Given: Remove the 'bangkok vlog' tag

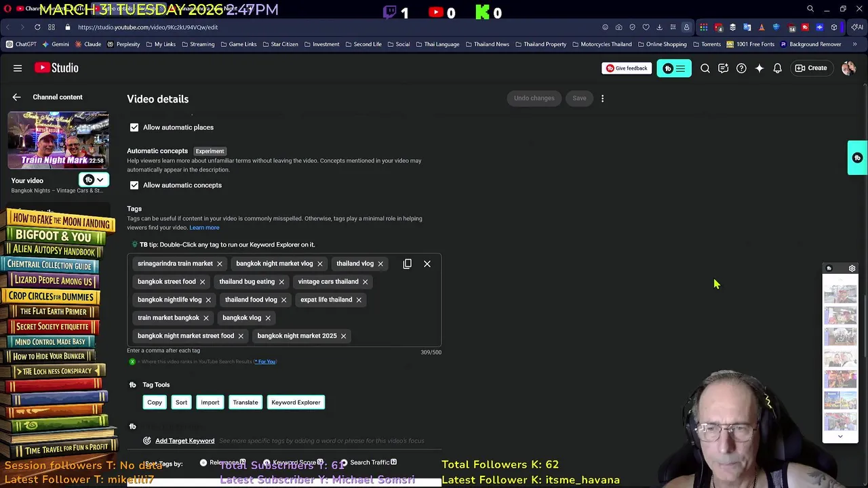Looking at the screenshot, I should click(268, 318).
